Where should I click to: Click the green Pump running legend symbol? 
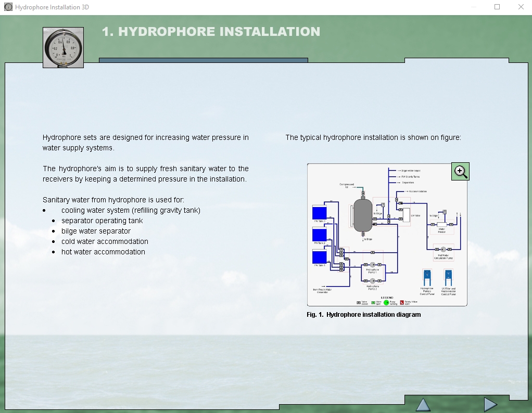point(386,302)
